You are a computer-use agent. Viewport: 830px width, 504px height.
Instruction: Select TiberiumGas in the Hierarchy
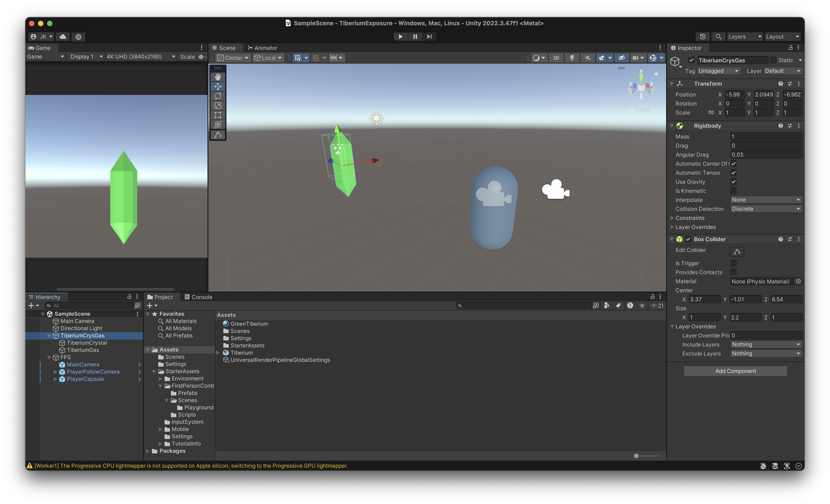pos(83,350)
